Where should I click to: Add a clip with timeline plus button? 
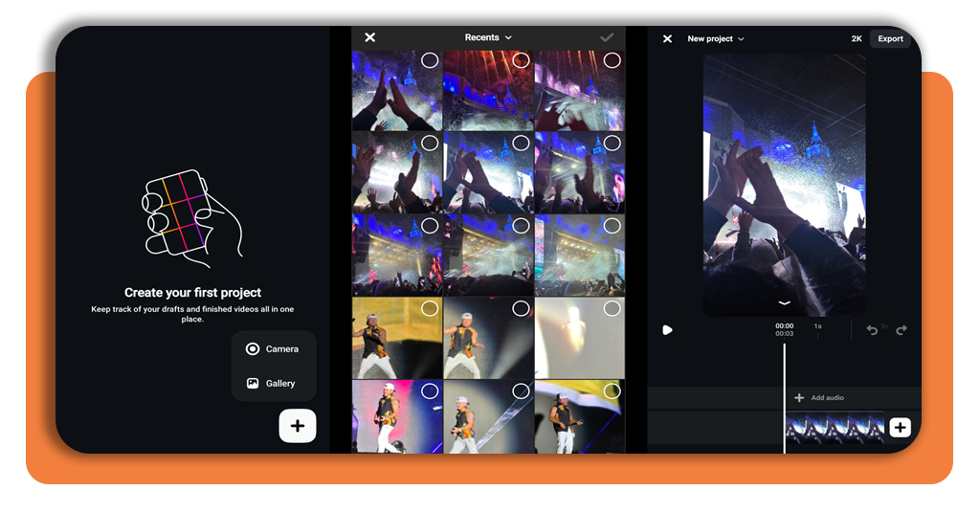coord(900,428)
